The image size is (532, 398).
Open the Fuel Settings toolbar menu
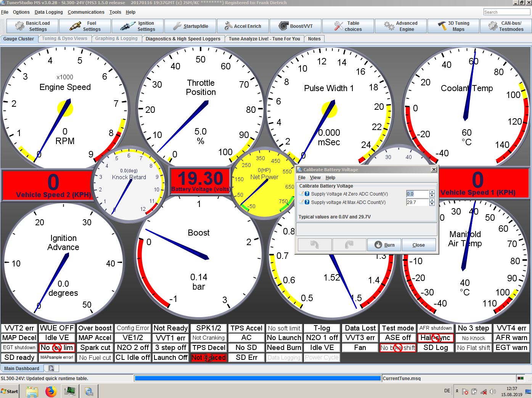85,26
